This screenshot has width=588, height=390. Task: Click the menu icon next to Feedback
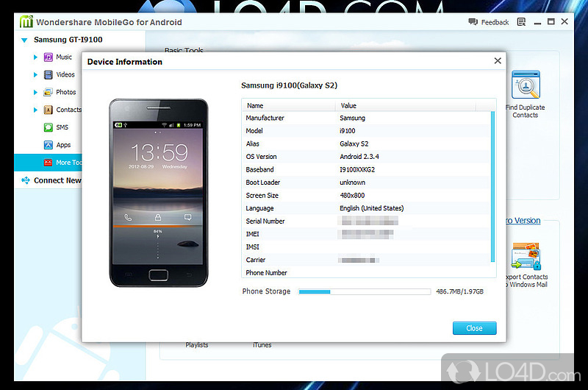point(521,22)
